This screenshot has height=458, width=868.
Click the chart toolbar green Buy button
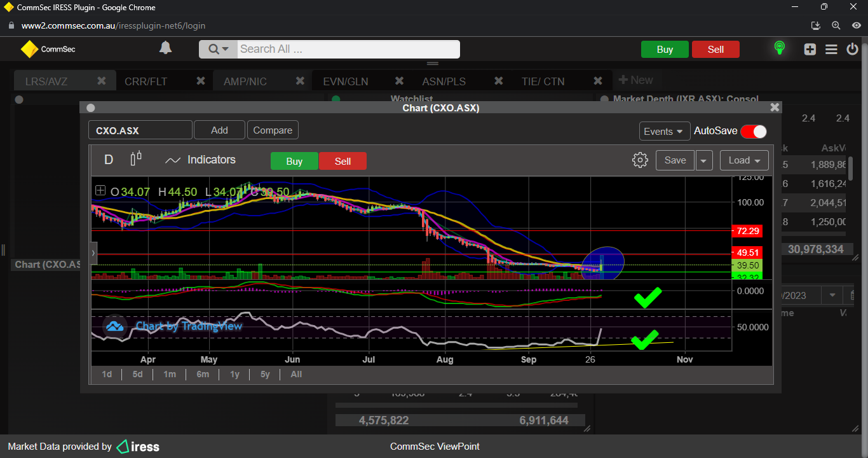294,161
